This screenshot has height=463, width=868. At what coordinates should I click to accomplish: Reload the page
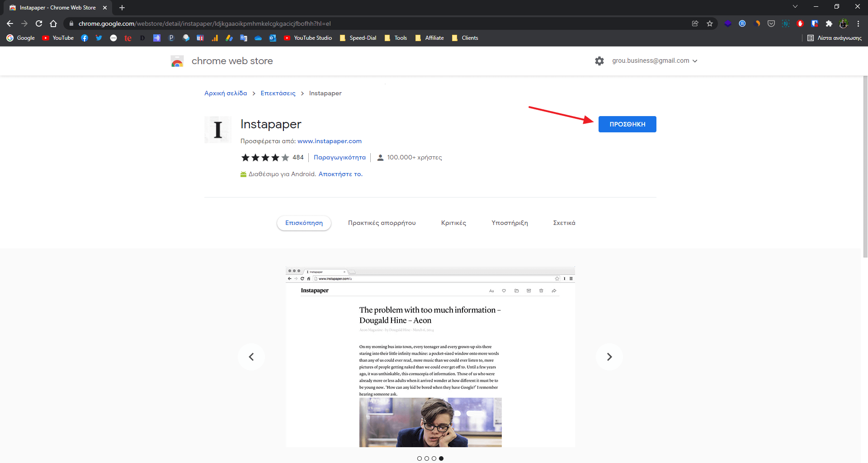coord(39,23)
